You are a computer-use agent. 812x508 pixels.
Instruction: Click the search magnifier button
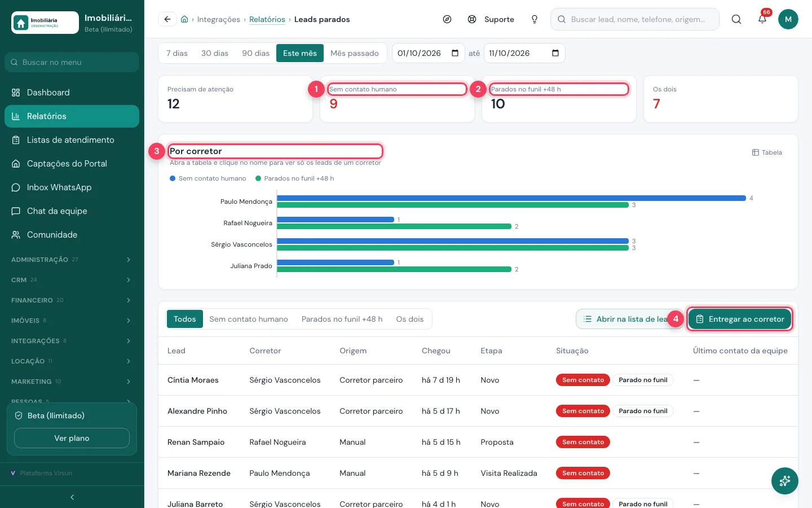(736, 19)
